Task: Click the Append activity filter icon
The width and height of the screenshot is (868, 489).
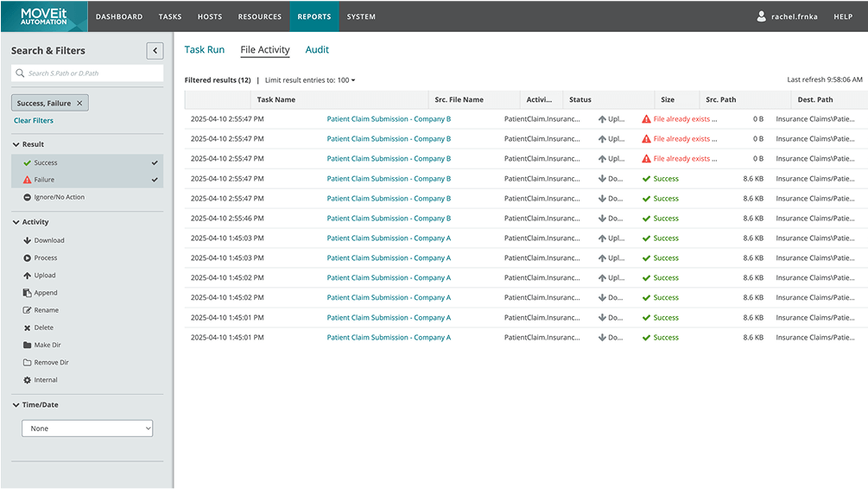Action: click(27, 293)
